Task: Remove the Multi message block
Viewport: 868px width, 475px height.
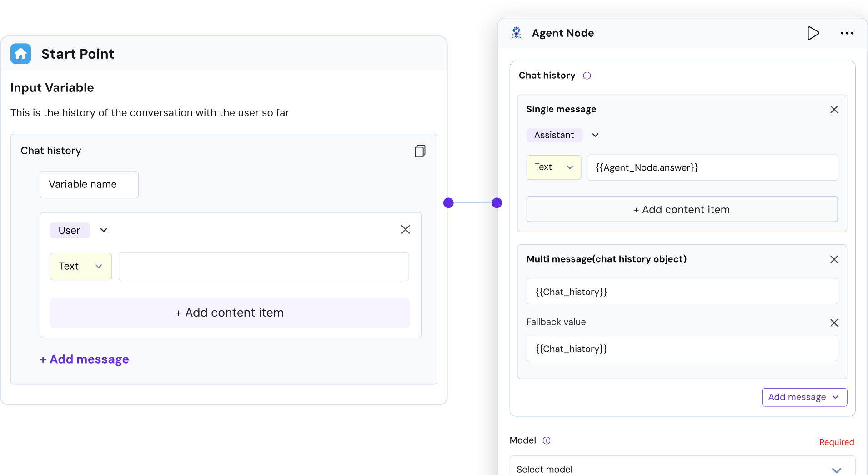Action: (834, 259)
